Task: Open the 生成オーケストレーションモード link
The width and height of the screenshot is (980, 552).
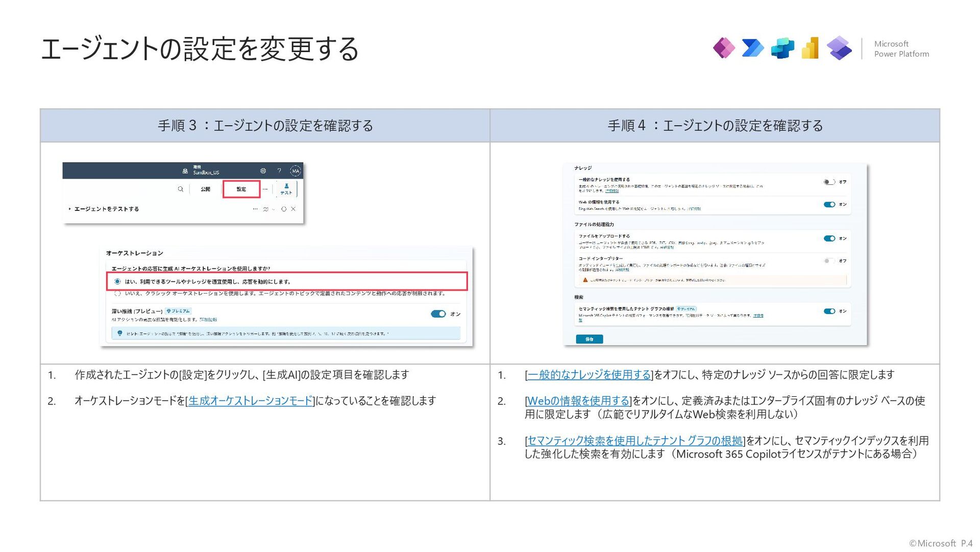Action: [250, 401]
